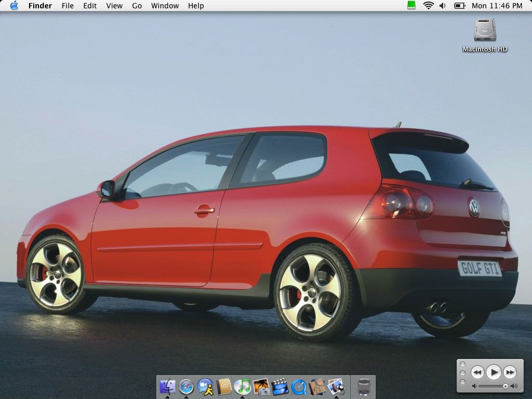Open the Go menu
This screenshot has width=532, height=399.
(x=137, y=6)
